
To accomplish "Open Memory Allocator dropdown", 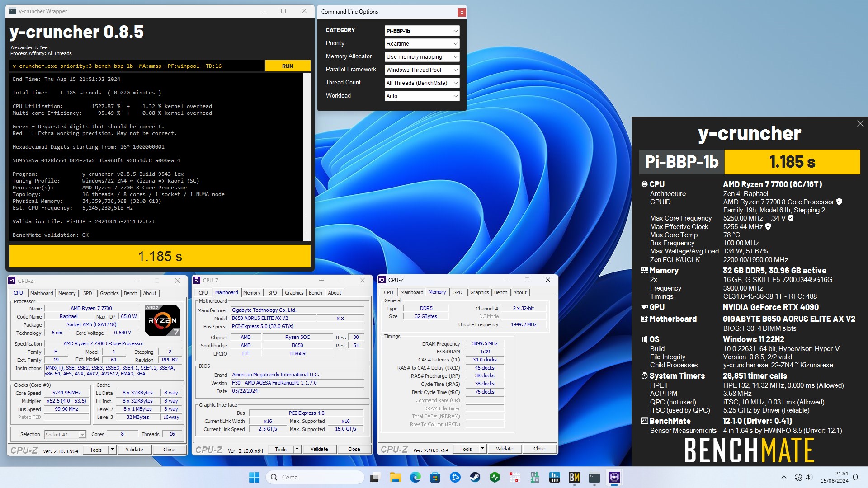I will coord(422,56).
